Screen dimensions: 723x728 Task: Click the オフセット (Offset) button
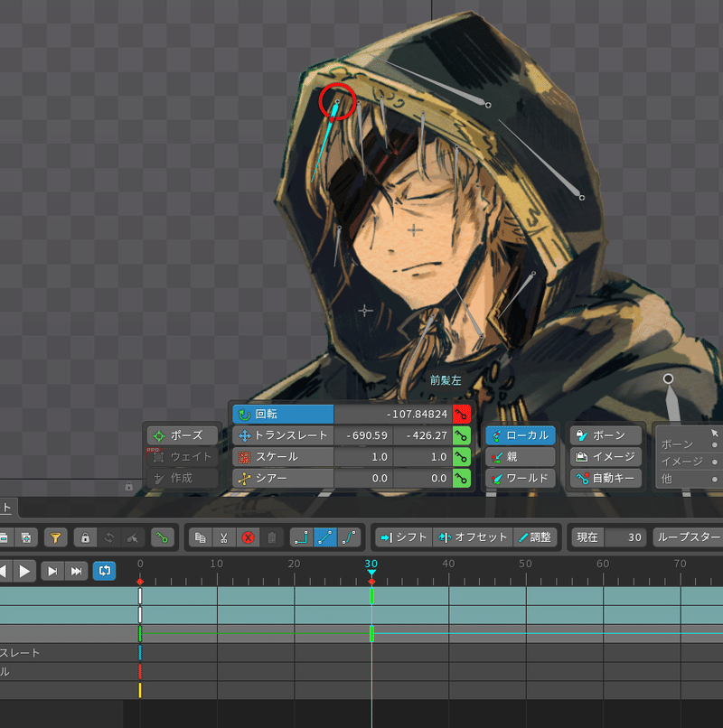click(473, 537)
